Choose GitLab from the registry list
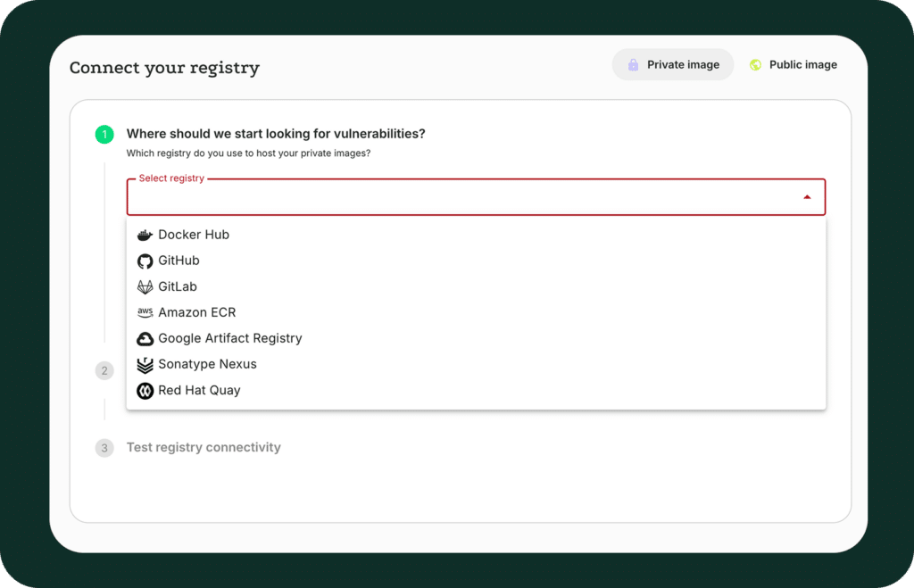Image resolution: width=914 pixels, height=588 pixels. click(x=476, y=286)
